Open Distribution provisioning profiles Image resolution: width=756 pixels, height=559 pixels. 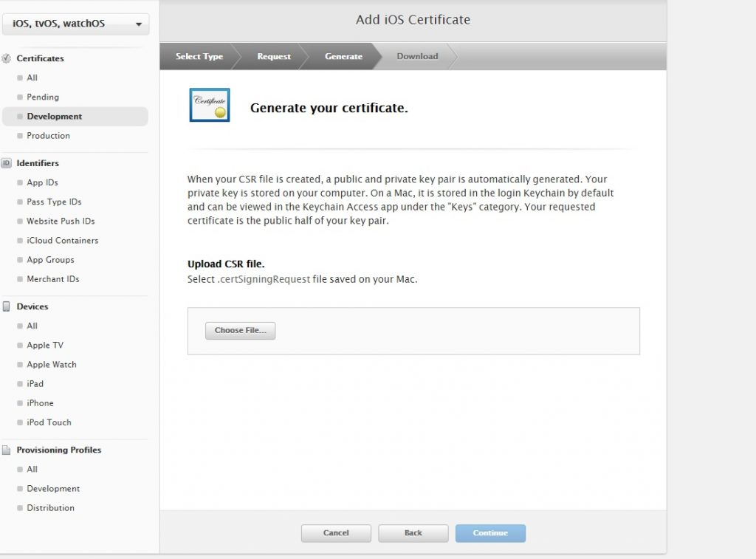click(x=50, y=508)
